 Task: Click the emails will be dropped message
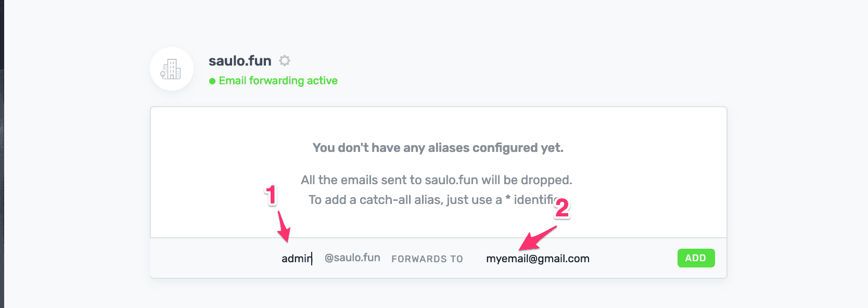pos(437,180)
